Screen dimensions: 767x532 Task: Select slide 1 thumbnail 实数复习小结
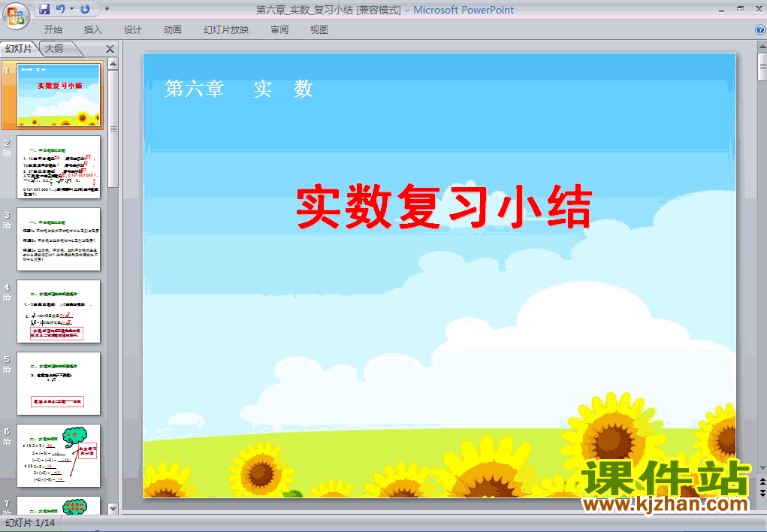(59, 95)
